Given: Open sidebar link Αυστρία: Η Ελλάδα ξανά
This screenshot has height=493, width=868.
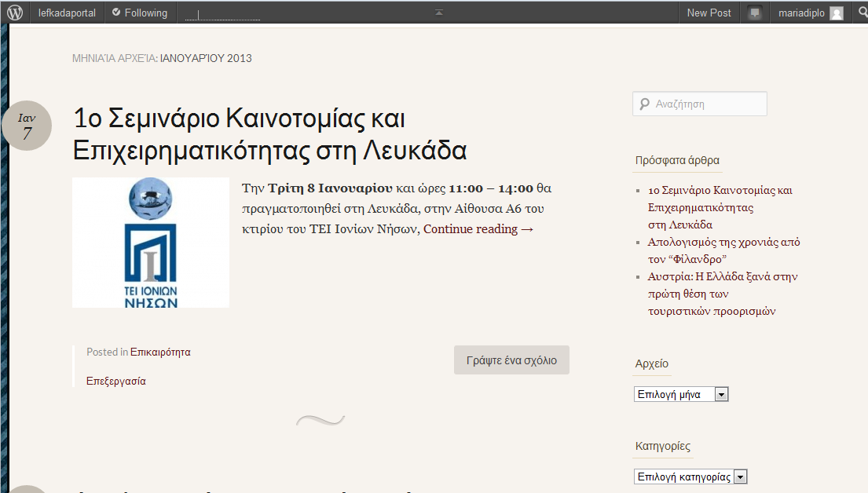Looking at the screenshot, I should pos(723,294).
